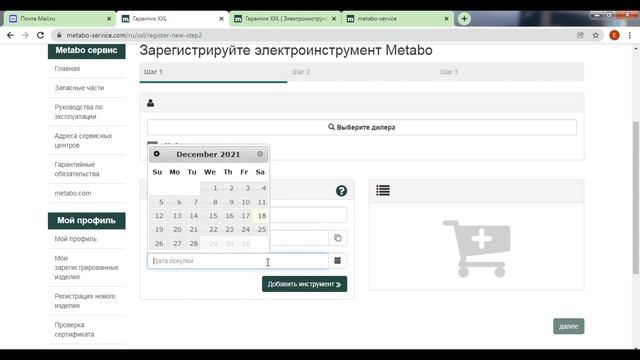Pick December 25 in the calendar
The height and width of the screenshot is (360, 640).
pos(260,229)
